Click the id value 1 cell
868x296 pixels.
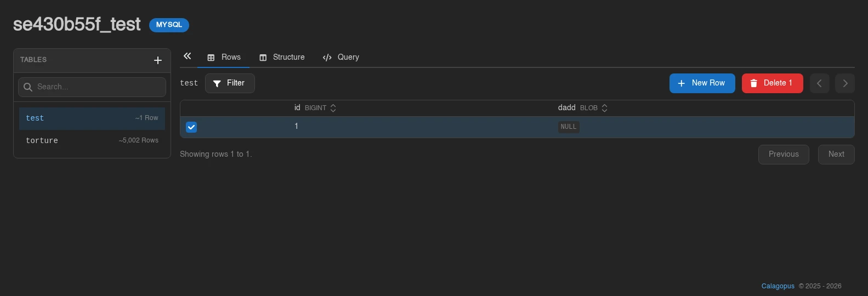tap(296, 127)
